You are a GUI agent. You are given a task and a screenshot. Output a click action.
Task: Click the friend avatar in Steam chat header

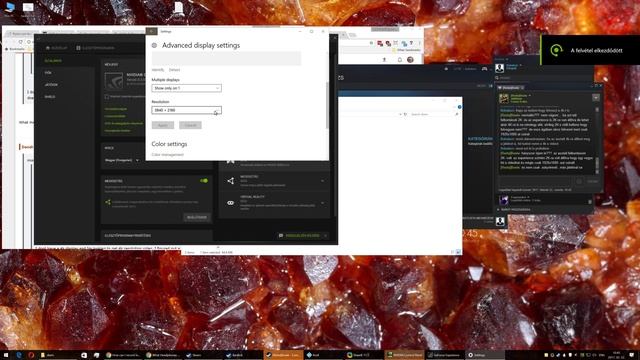[504, 99]
